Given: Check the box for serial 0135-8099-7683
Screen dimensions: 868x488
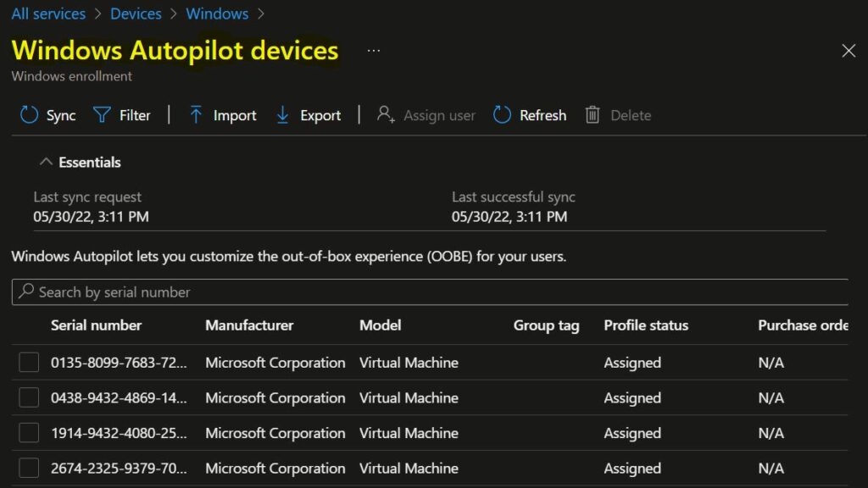Looking at the screenshot, I should point(29,363).
